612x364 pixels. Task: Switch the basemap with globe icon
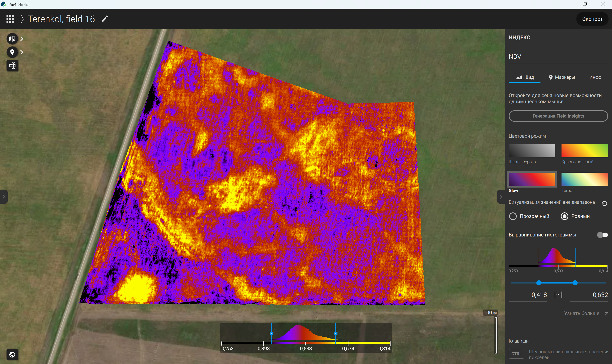(12, 354)
